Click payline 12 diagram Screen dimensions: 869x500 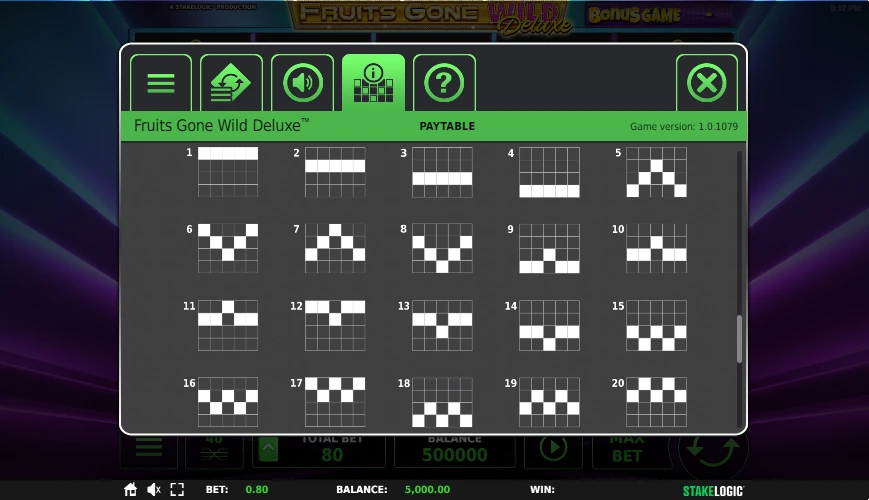(335, 325)
